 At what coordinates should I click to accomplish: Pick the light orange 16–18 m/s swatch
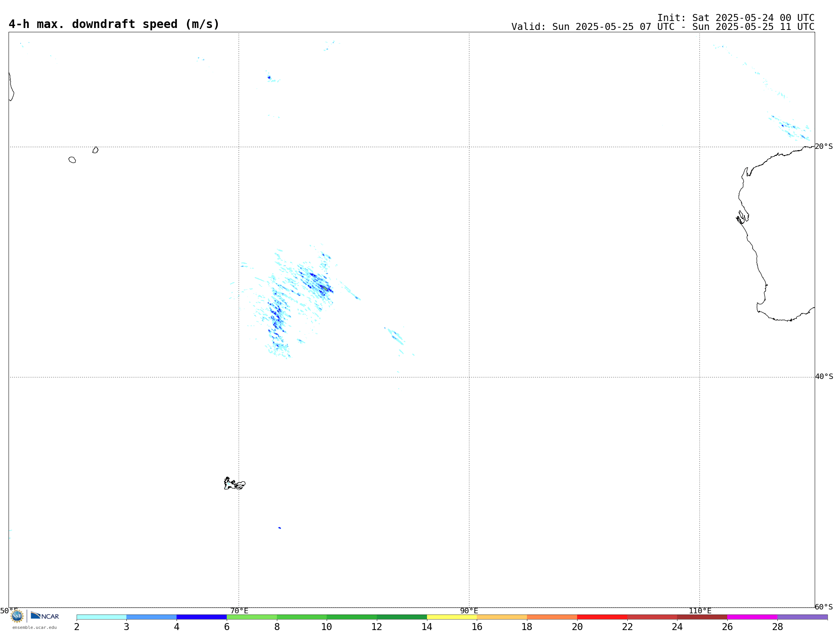[x=502, y=617]
